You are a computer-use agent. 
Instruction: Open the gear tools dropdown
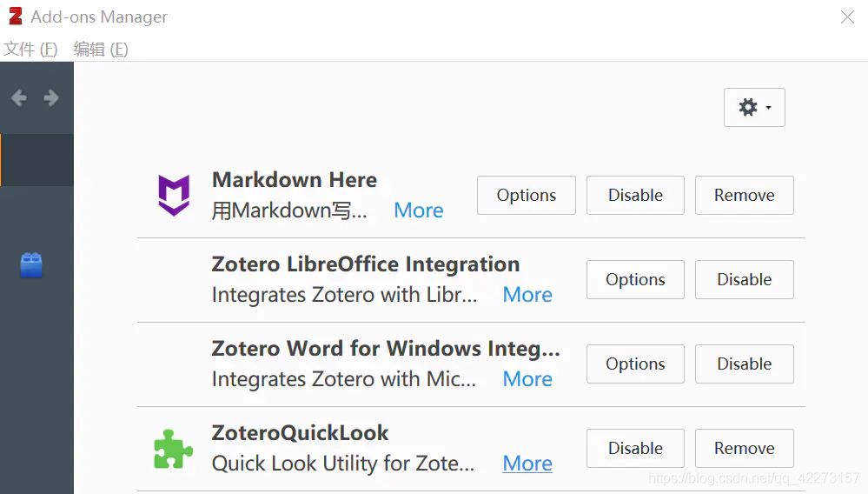(x=753, y=108)
